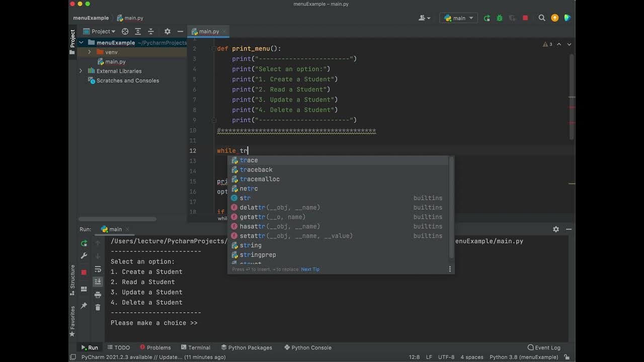This screenshot has height=362, width=644.
Task: Click the trash icon to clear Run output
Action: click(x=98, y=307)
